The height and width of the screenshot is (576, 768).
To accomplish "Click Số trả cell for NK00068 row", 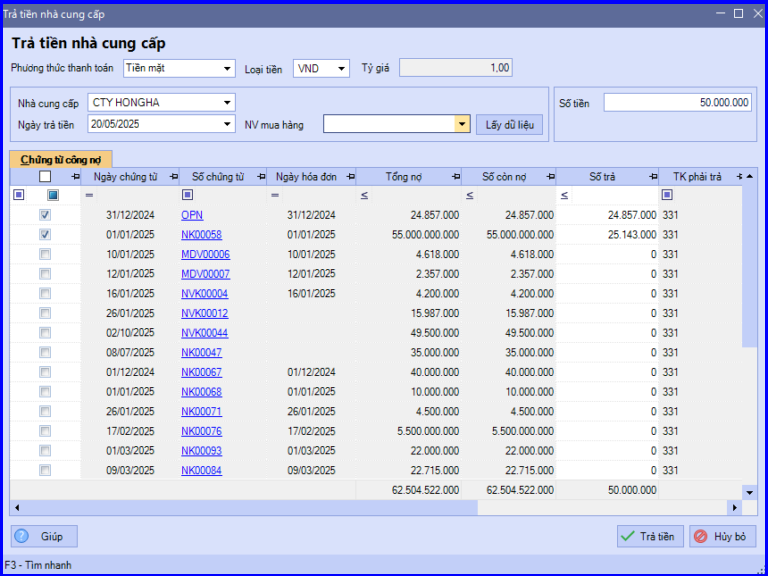I will tap(607, 392).
